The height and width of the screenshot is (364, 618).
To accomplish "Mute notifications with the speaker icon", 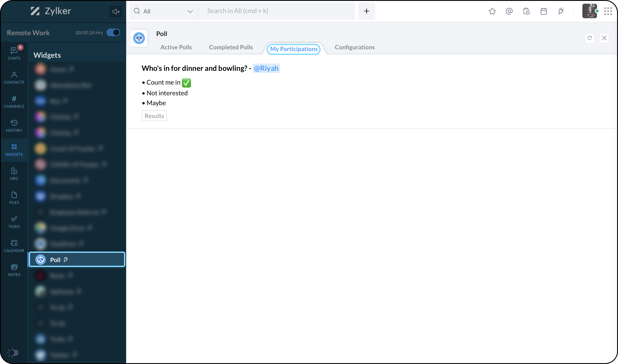I will point(115,12).
